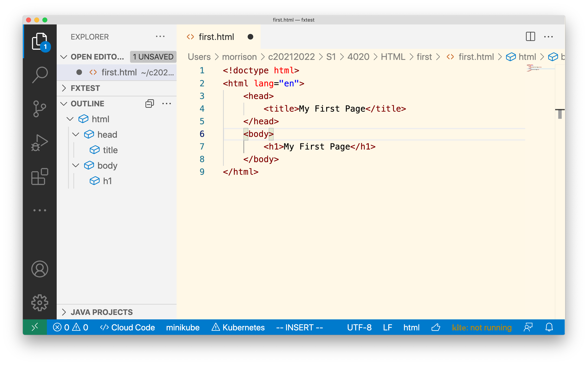Screen dimensions: 588x365
Task: Open notifications bell
Action: (x=549, y=327)
